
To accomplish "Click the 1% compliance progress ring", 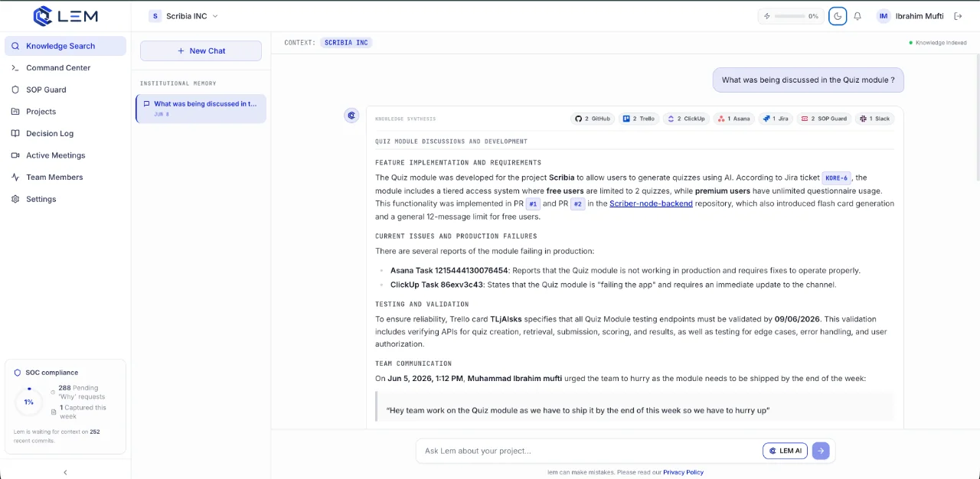I will (29, 402).
